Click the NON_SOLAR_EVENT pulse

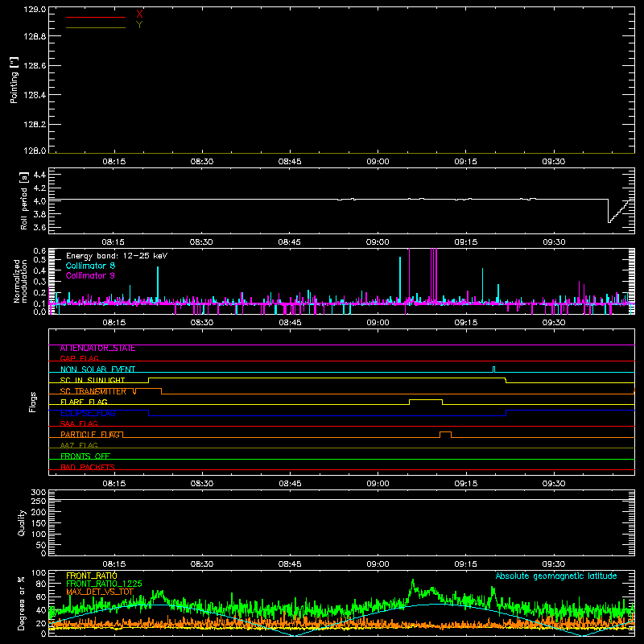[x=493, y=369]
